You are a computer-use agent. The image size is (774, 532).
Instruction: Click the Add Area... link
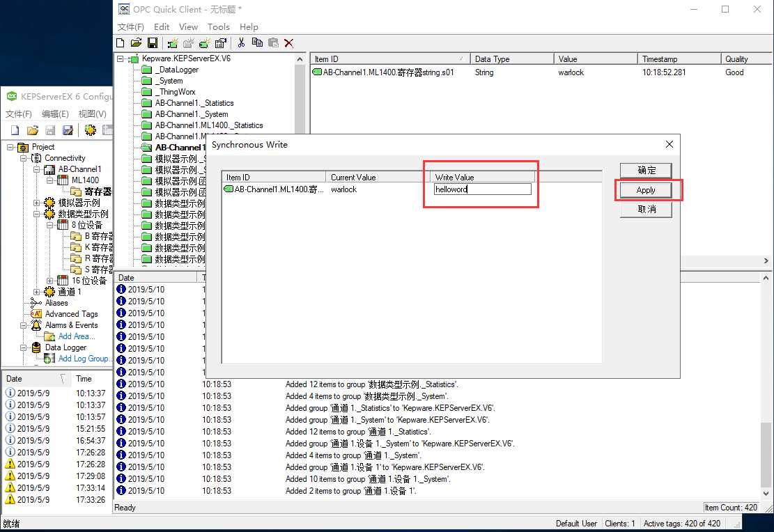[x=77, y=336]
